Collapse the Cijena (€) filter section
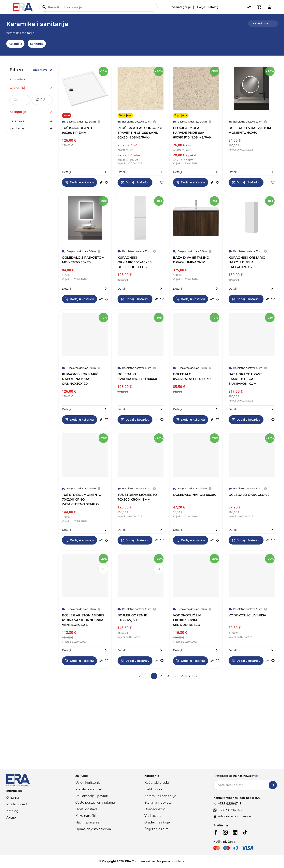Screen dimensions: 284x868 51,88
